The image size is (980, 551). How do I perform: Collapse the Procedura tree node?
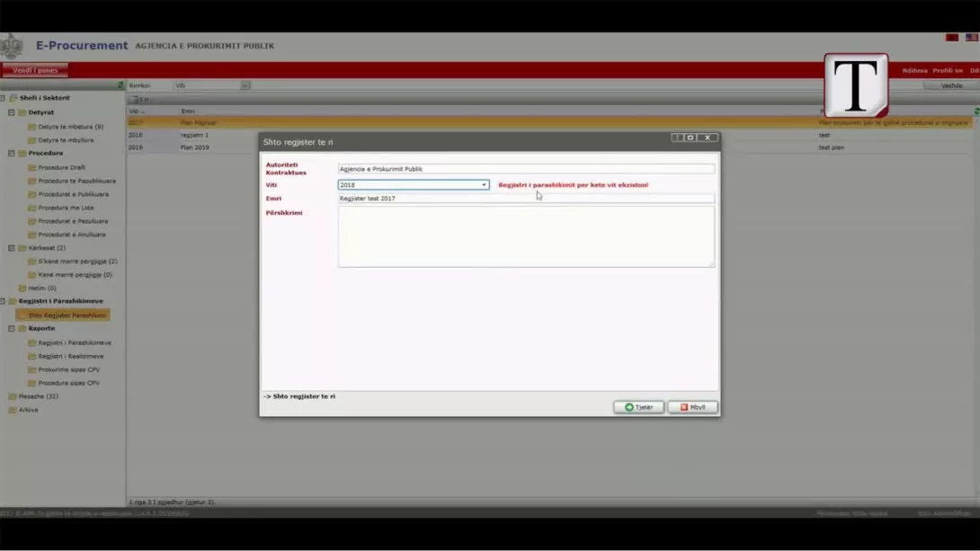click(12, 153)
